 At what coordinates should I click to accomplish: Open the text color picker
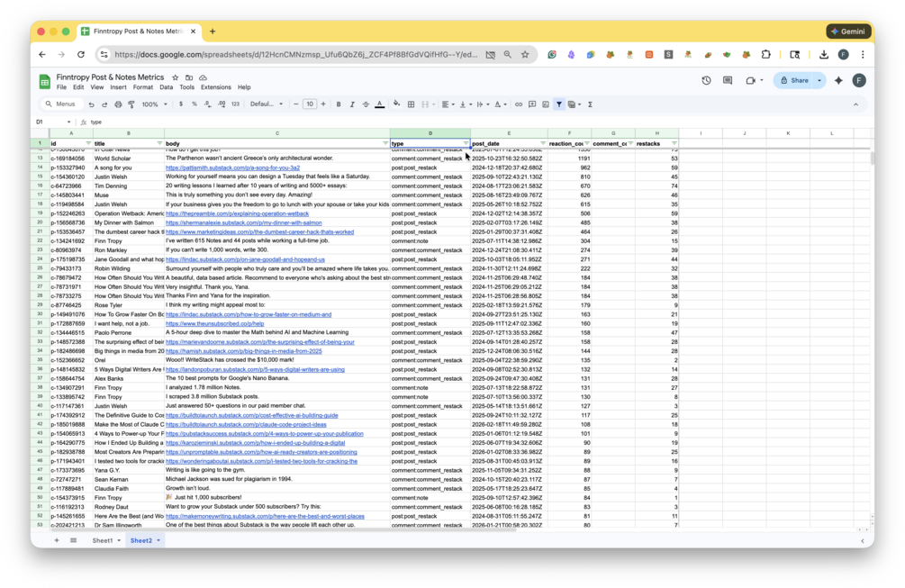[380, 104]
